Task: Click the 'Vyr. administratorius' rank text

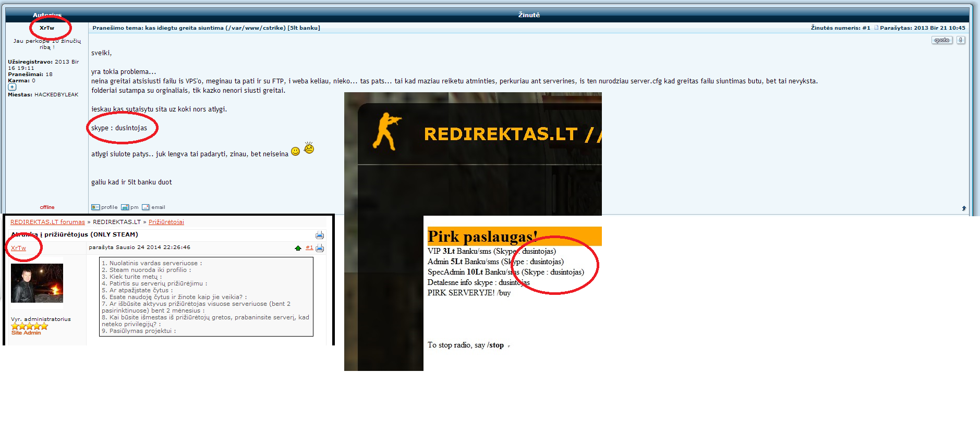Action: (x=41, y=319)
